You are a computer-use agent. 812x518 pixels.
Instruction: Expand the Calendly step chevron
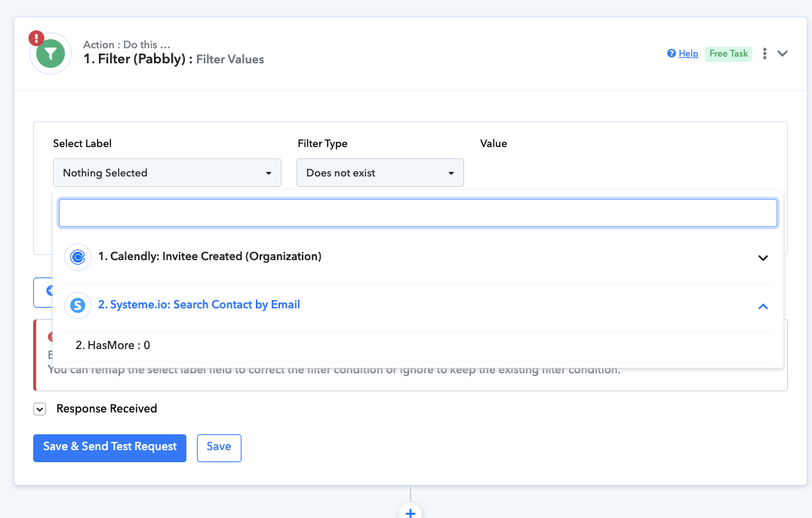click(763, 258)
